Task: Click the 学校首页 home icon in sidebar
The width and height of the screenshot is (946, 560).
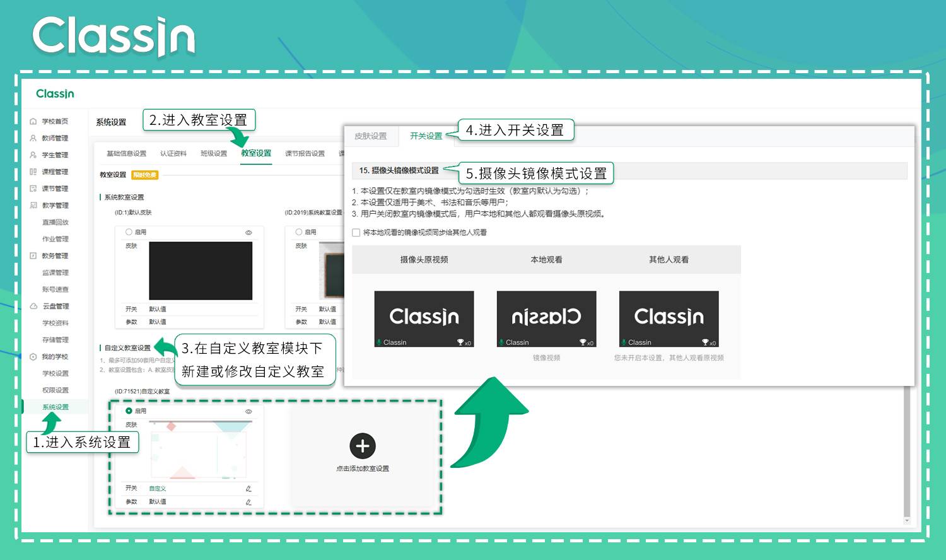Action: (33, 121)
